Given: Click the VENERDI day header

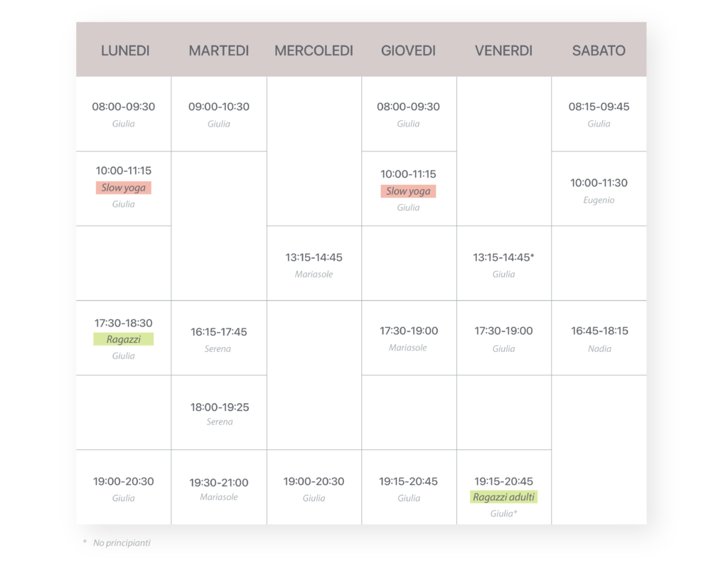Looking at the screenshot, I should [x=503, y=50].
